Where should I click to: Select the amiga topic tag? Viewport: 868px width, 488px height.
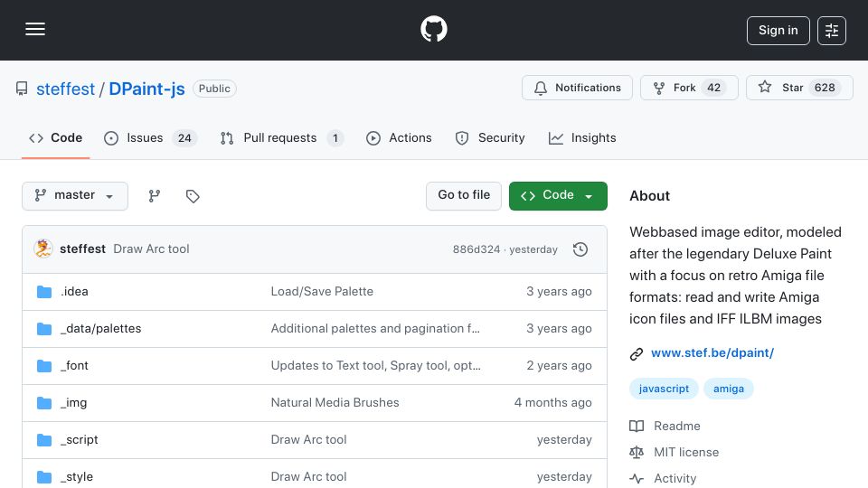click(729, 389)
